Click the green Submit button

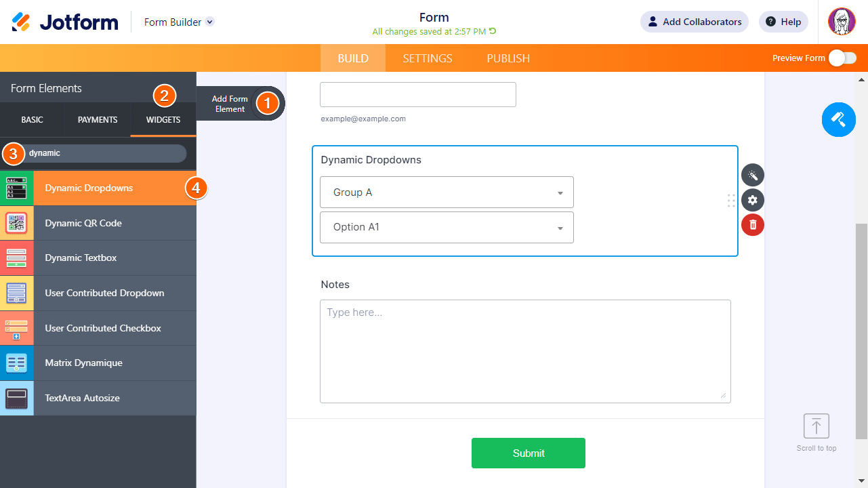[529, 453]
